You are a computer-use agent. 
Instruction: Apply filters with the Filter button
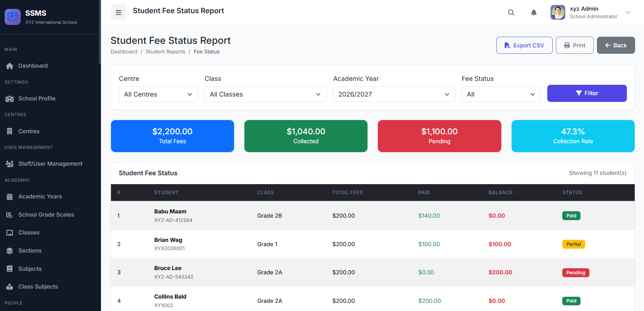point(587,93)
